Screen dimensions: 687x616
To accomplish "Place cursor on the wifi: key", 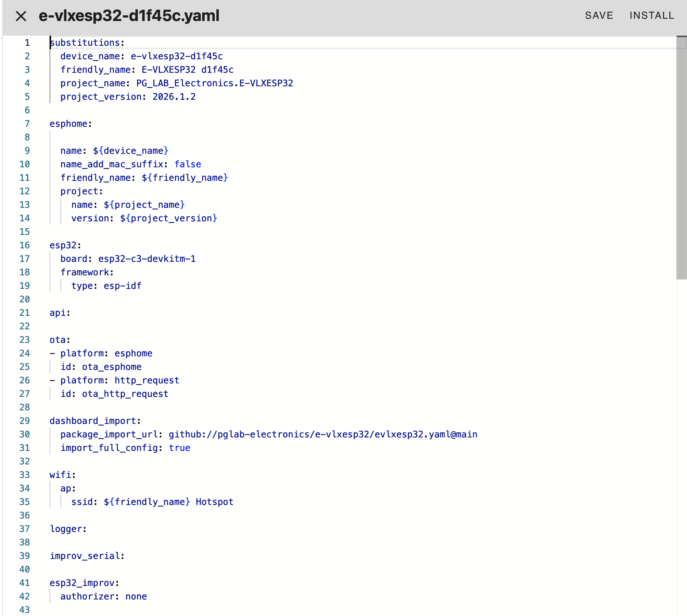I will (63, 475).
